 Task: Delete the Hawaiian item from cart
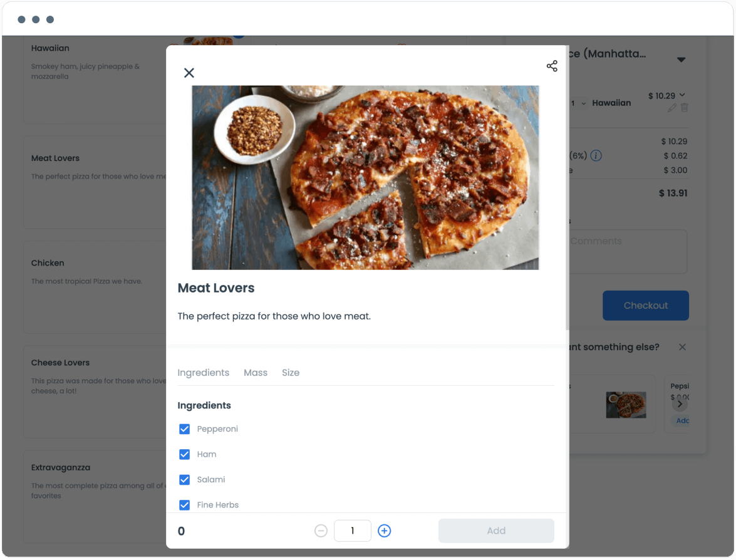685,108
